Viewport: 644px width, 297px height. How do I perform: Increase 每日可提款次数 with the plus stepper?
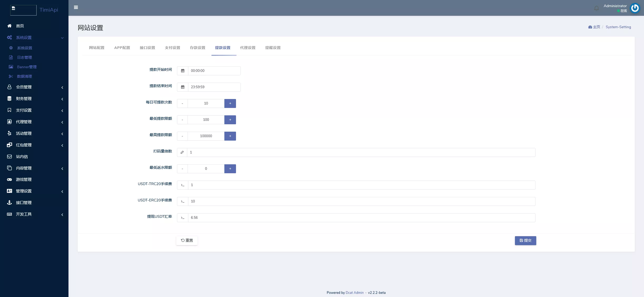pyautogui.click(x=230, y=103)
